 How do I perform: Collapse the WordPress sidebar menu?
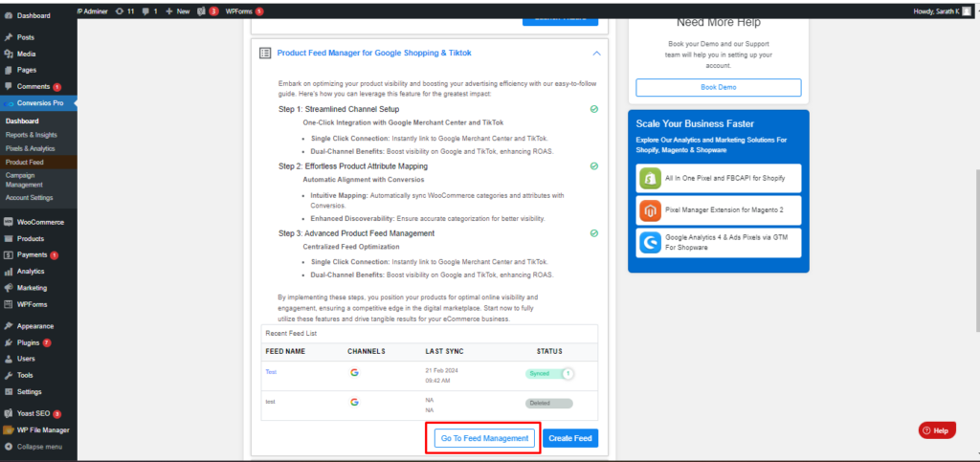(x=33, y=447)
